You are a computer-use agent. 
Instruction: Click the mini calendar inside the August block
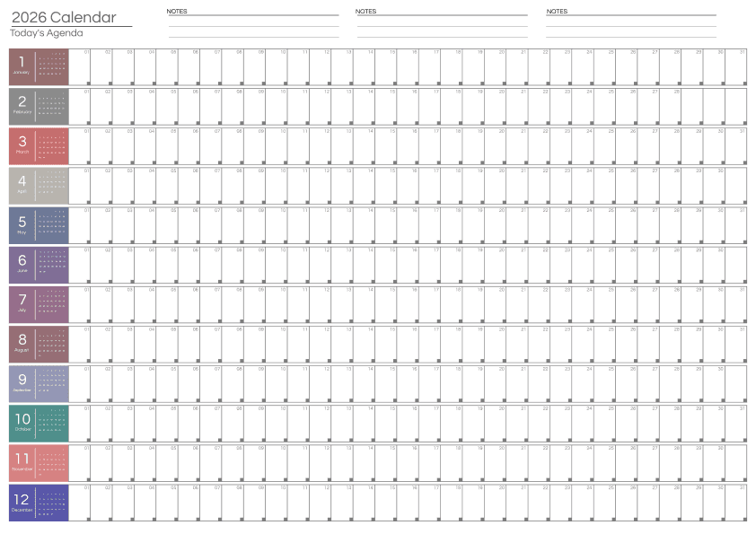pos(52,342)
